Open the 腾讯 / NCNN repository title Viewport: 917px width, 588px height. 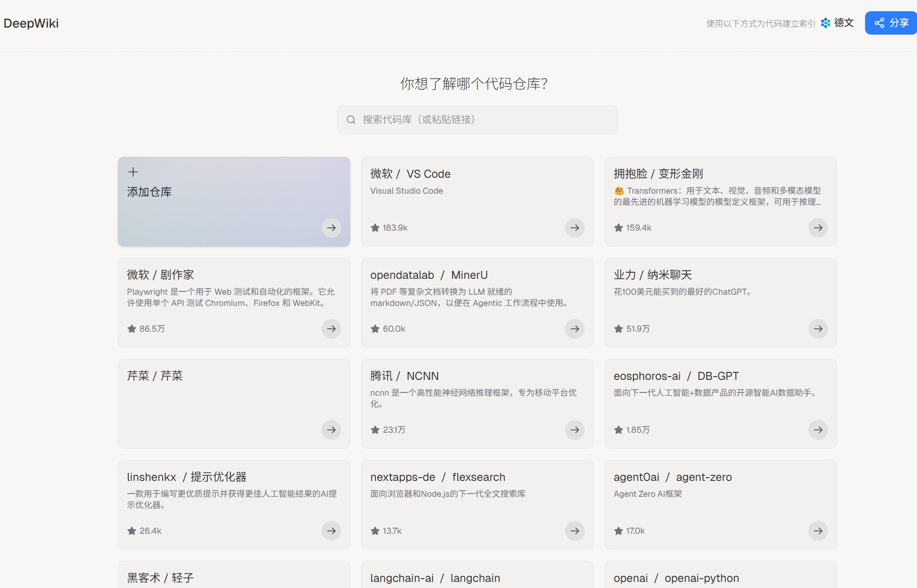tap(405, 376)
